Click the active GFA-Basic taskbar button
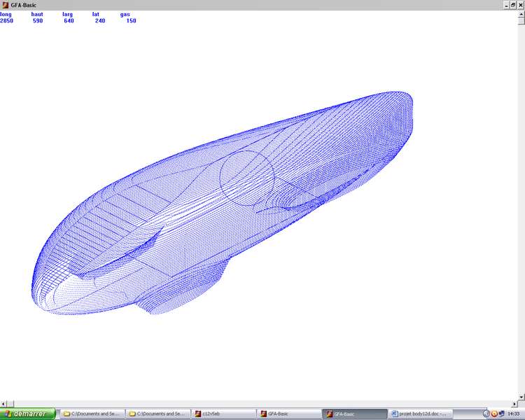Viewport: 525px width, 420px height. click(355, 414)
